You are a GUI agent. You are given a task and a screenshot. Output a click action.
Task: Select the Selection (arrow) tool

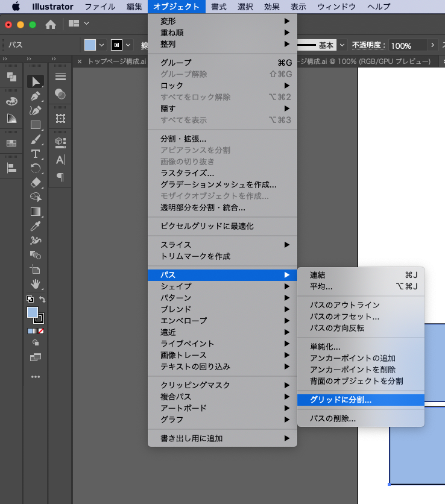[36, 81]
